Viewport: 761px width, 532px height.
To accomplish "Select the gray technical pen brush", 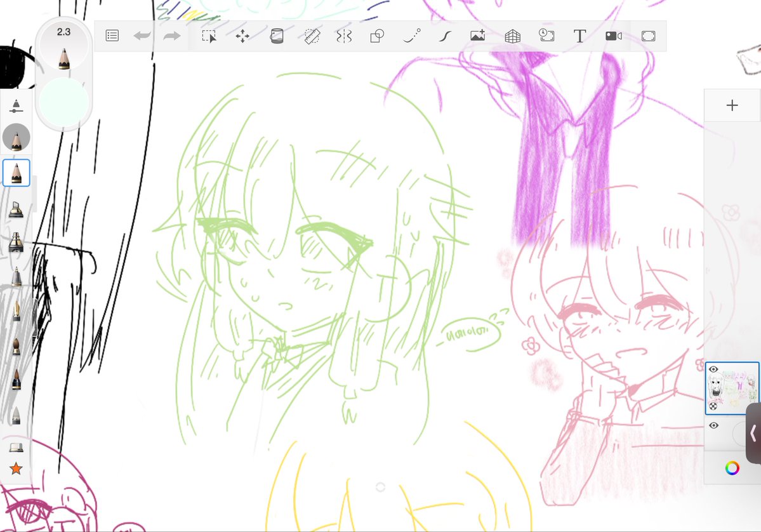I will coord(16,276).
